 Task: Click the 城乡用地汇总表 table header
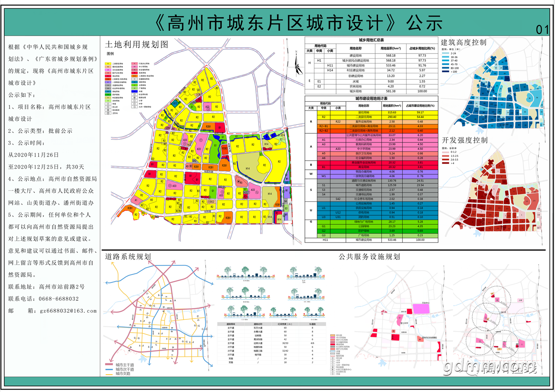371,40
